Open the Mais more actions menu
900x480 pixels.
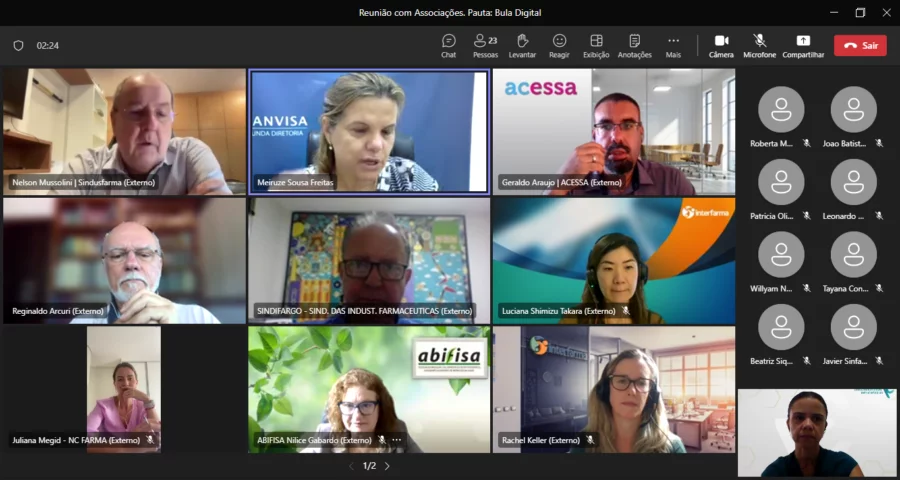tap(673, 45)
